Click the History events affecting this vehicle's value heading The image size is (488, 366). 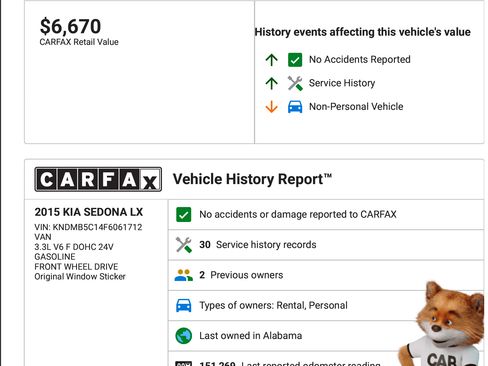363,32
